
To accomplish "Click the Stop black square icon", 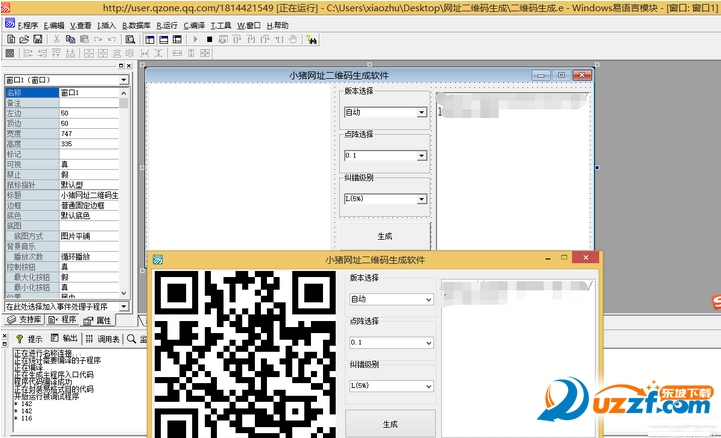I will [209, 40].
